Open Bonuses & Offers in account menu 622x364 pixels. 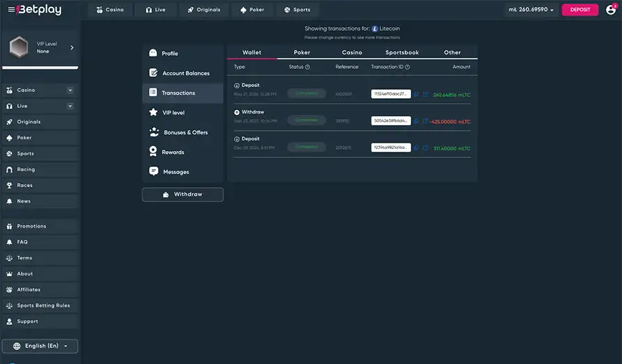tap(183, 132)
